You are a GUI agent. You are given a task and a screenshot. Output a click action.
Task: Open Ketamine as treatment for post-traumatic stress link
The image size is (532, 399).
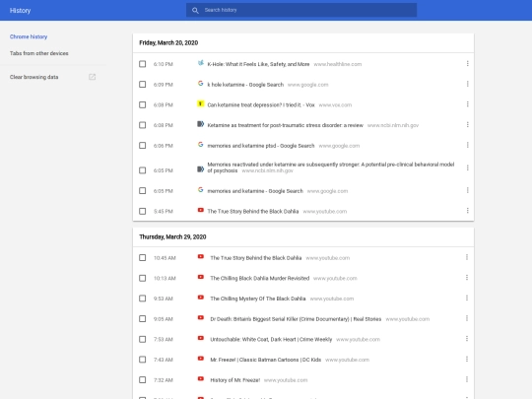point(286,125)
